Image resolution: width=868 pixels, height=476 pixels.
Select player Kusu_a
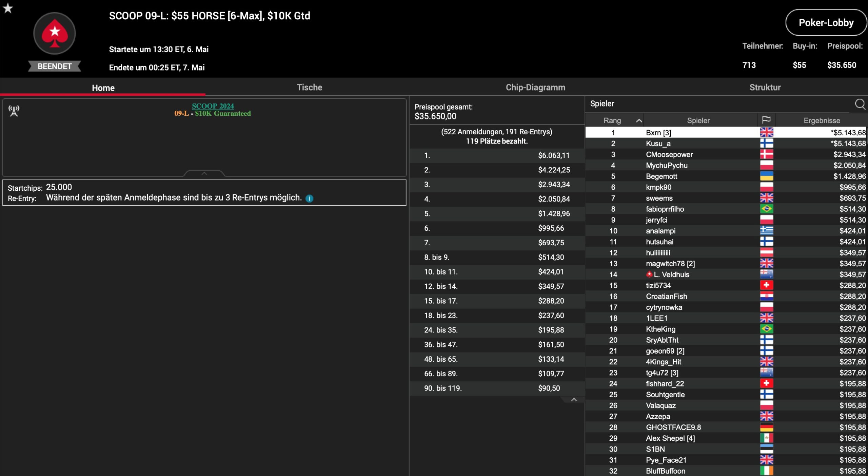(726, 143)
